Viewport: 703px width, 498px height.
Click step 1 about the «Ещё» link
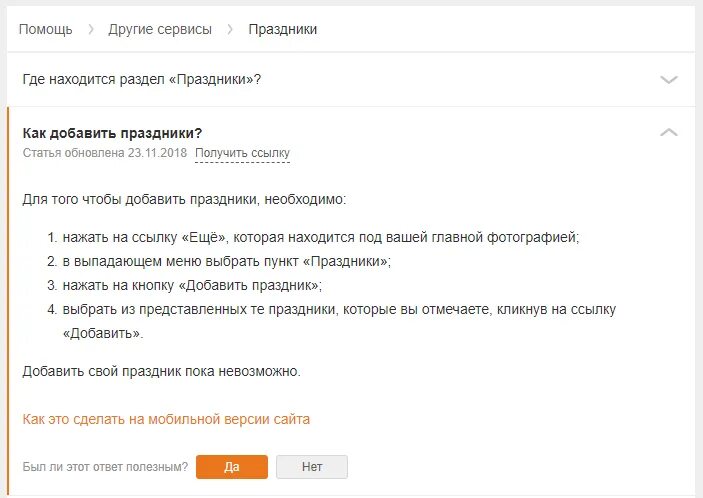(x=313, y=237)
